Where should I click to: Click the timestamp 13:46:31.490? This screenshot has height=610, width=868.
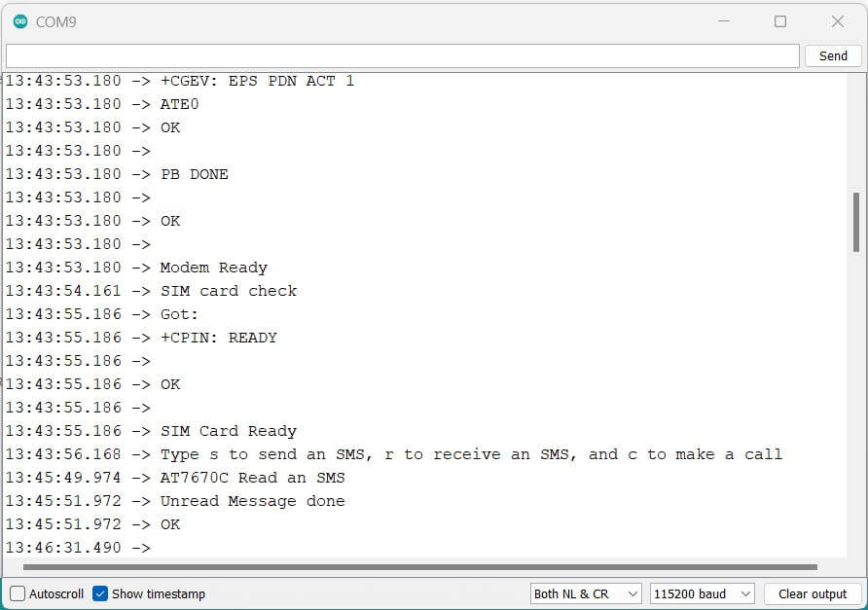coord(63,548)
